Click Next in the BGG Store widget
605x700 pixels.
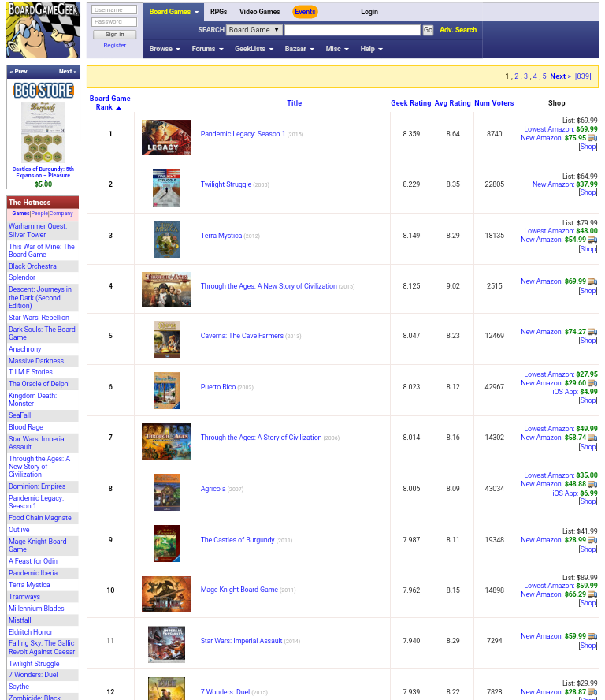(x=68, y=72)
